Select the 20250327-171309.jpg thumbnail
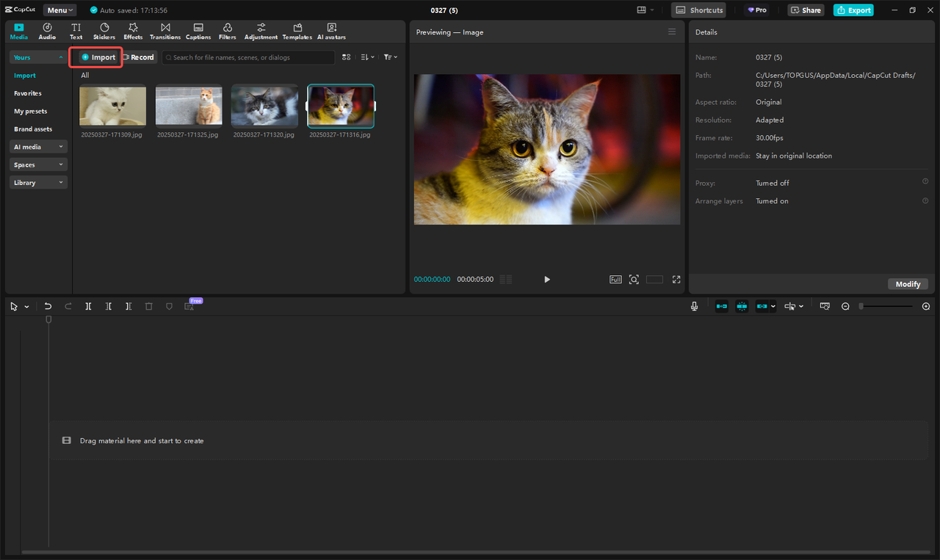Screen dimensions: 940x560 [x=112, y=106]
